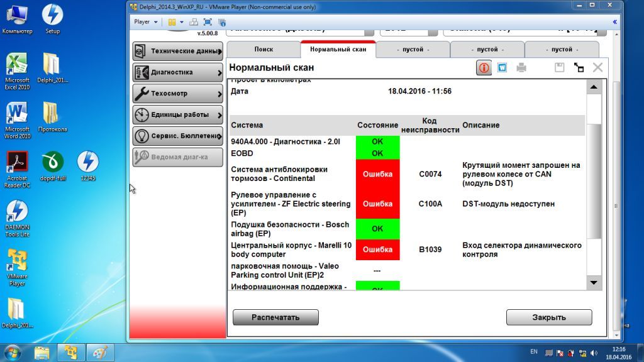Expand the Диагностика sidebar menu

(178, 72)
